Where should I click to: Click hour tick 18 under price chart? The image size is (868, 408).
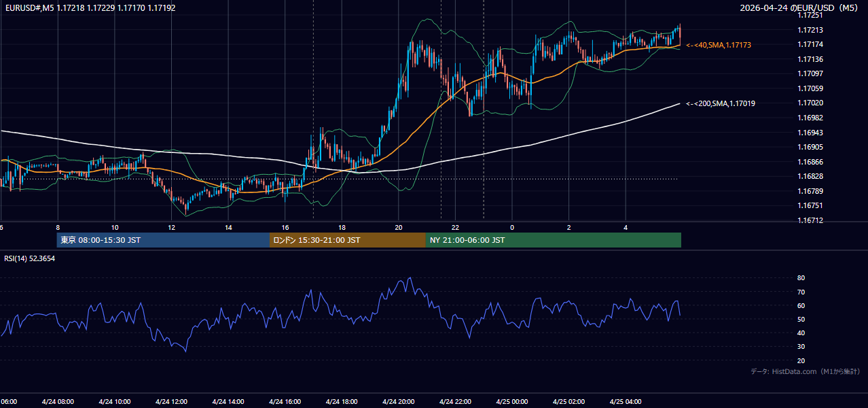point(342,228)
